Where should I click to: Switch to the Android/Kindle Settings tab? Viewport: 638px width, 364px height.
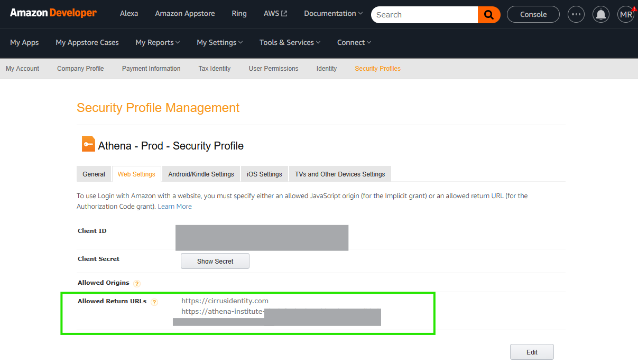pyautogui.click(x=201, y=174)
